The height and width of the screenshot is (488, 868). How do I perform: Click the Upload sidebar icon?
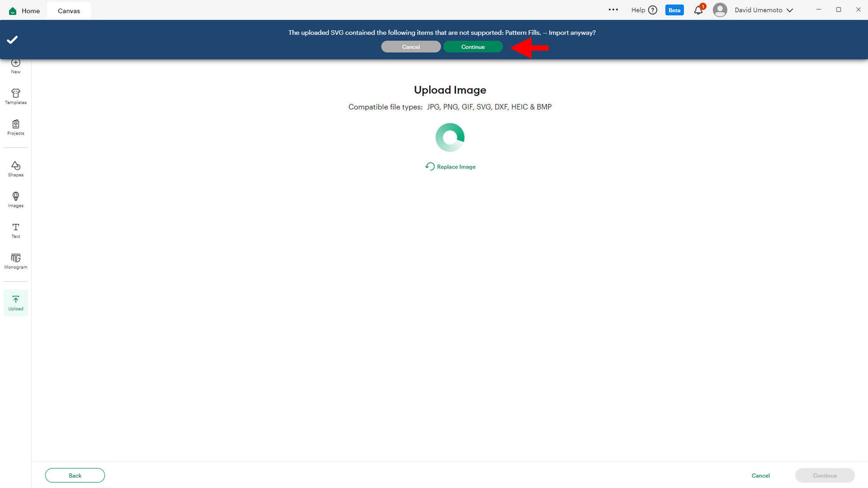coord(16,302)
